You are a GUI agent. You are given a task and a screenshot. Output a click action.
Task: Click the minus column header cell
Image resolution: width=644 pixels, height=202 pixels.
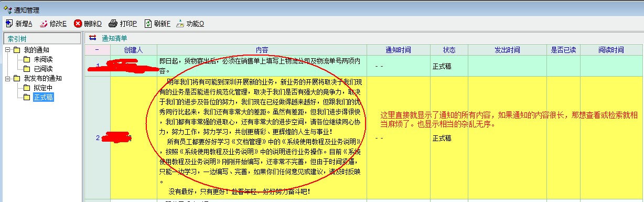[97, 49]
